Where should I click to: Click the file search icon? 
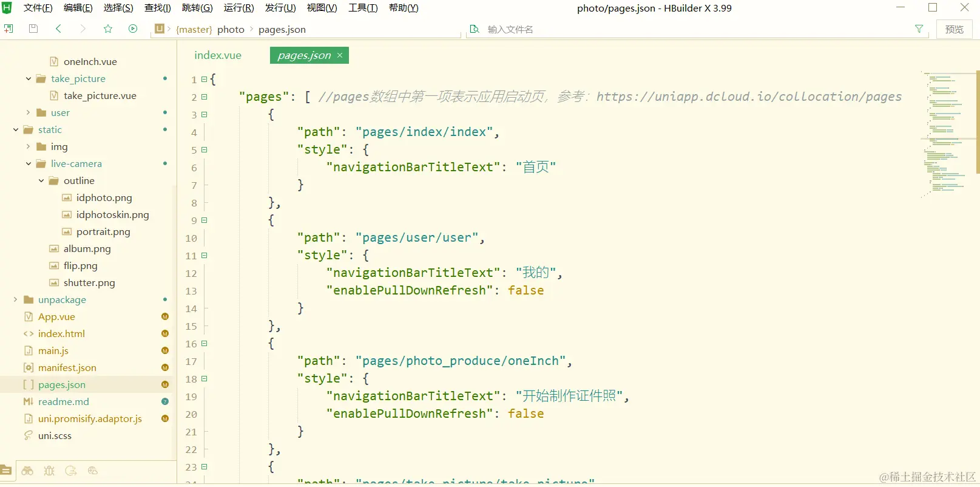475,29
